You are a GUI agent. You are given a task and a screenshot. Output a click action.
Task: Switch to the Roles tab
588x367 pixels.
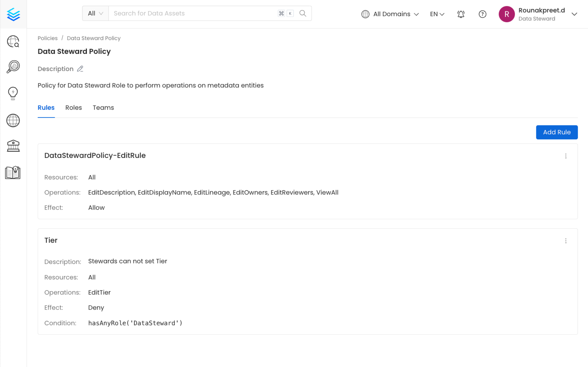(73, 108)
